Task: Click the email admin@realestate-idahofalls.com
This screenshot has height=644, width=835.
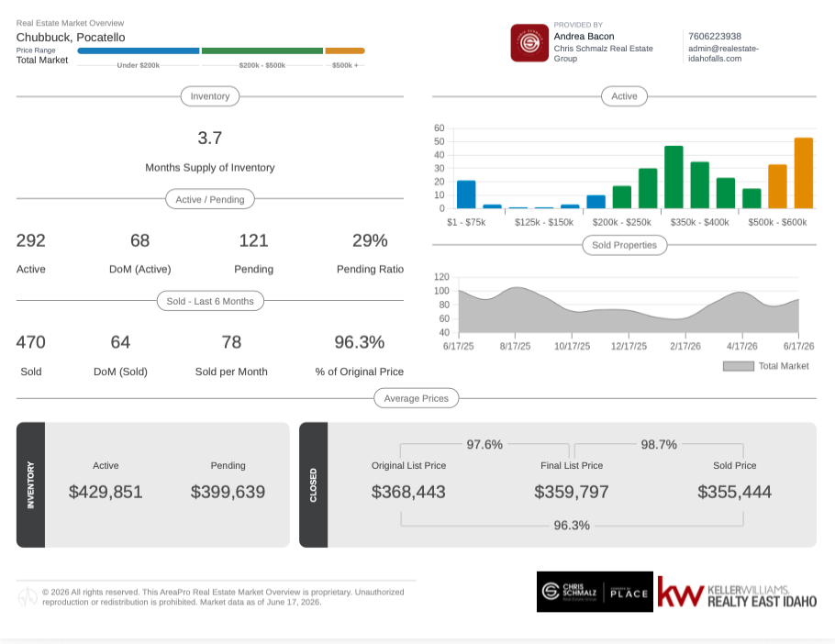Action: (723, 53)
